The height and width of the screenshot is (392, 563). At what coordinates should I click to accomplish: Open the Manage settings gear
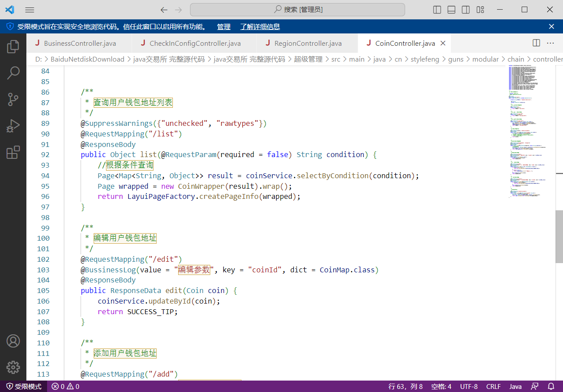point(13,367)
